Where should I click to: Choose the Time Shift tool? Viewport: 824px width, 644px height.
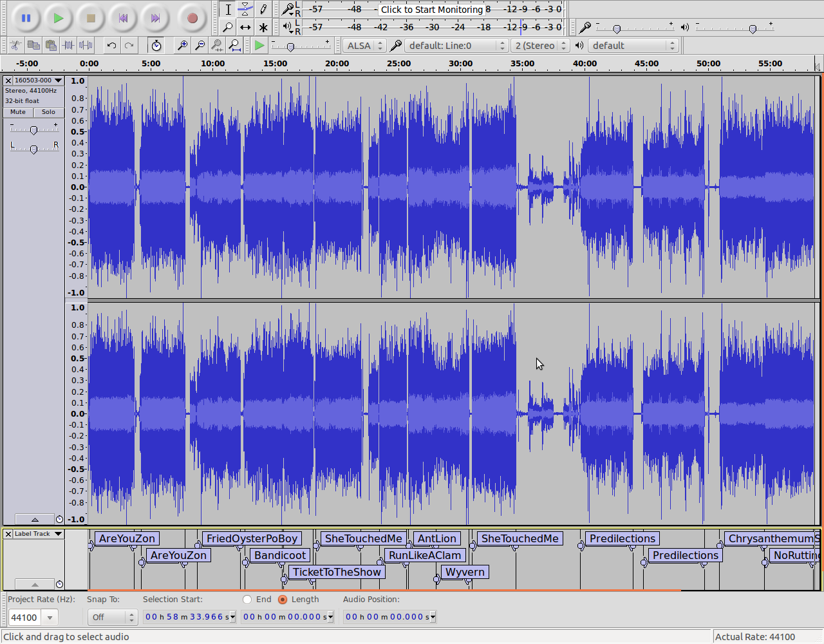point(245,27)
